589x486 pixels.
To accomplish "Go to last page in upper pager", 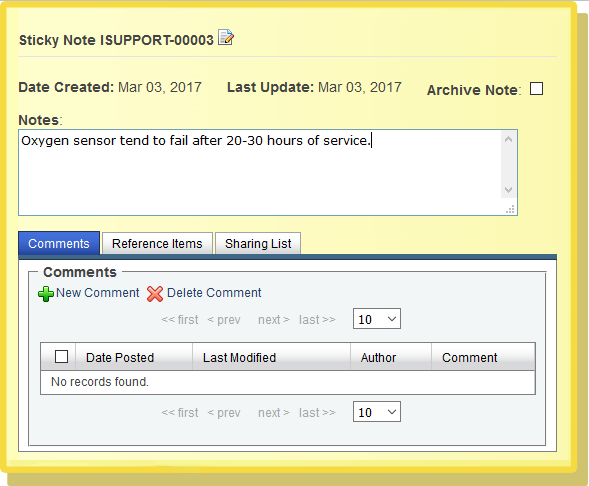I will [x=317, y=320].
